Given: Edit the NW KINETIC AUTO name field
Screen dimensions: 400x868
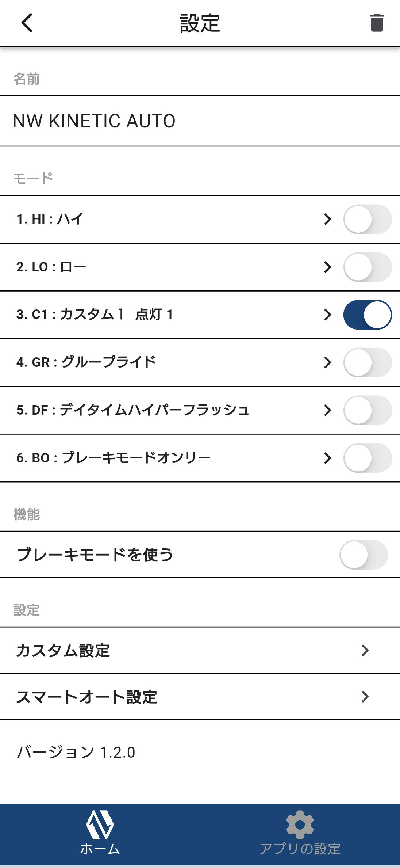Looking at the screenshot, I should click(200, 121).
